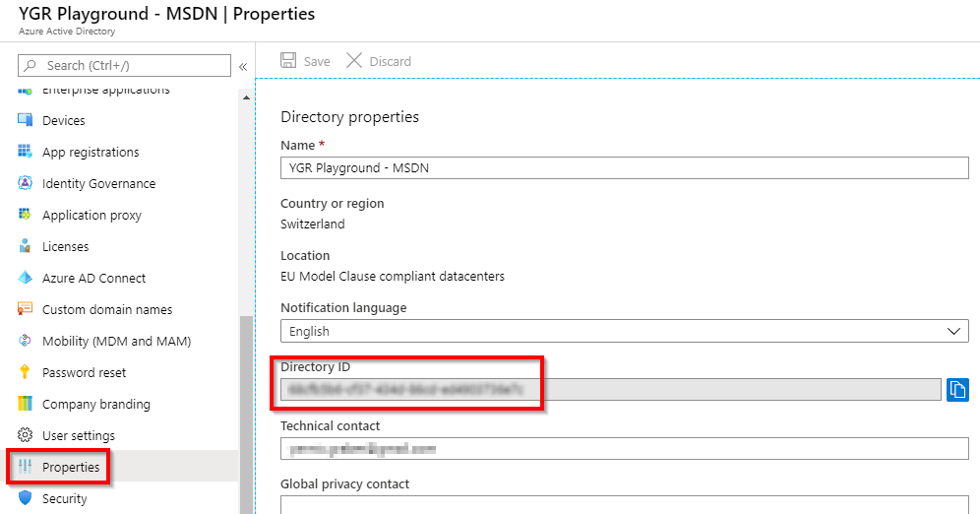Click the Discard button label

click(x=390, y=61)
